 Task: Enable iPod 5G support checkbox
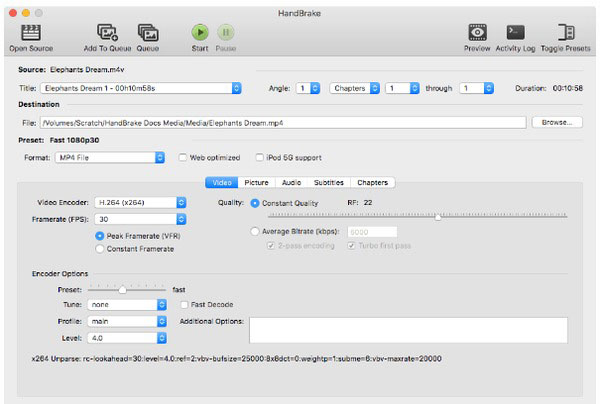259,158
